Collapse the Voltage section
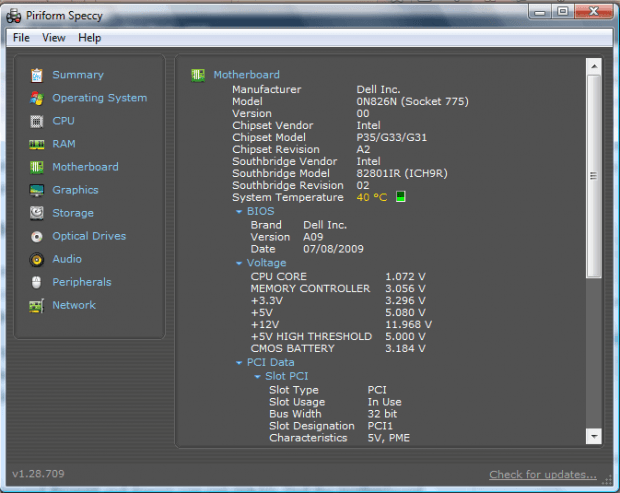 point(239,263)
